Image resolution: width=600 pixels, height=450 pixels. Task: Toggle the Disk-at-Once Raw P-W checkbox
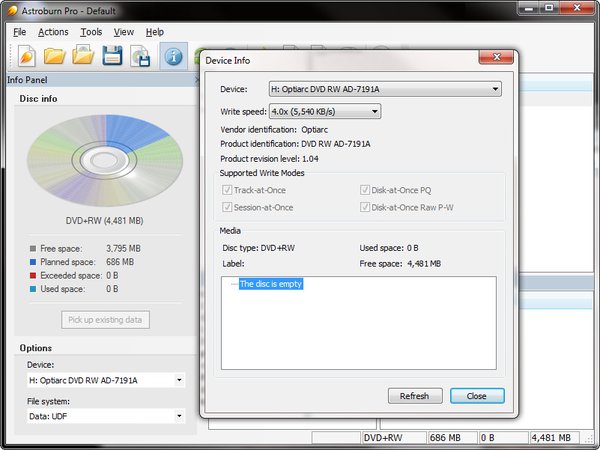(365, 207)
